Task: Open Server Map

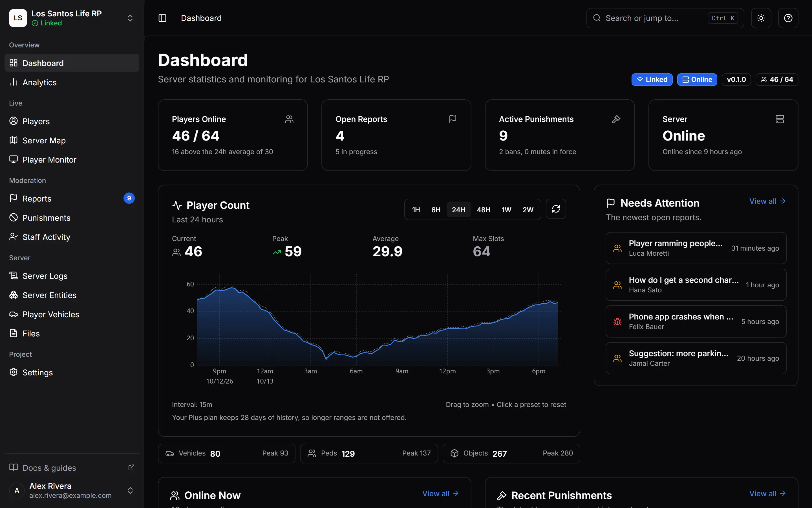Action: (72, 141)
